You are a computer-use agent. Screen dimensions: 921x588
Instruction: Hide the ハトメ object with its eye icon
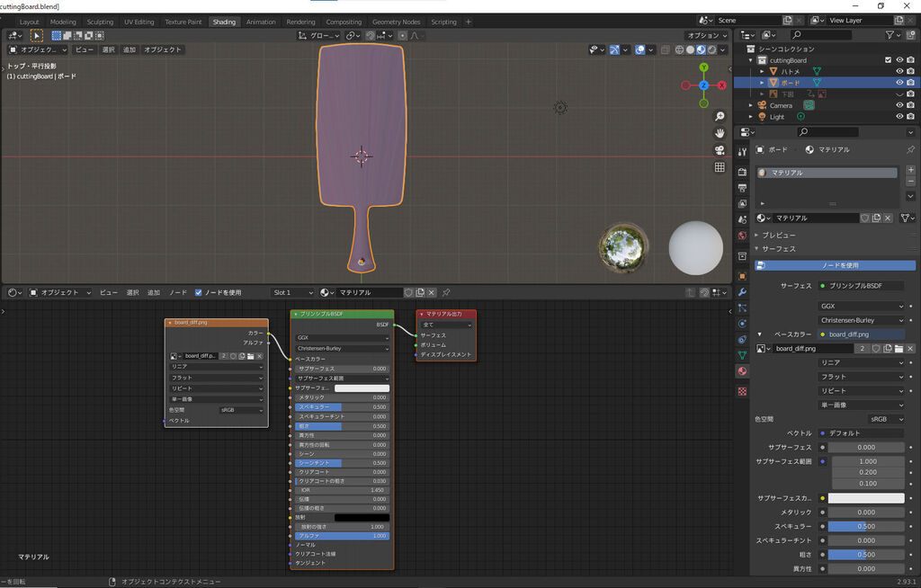[899, 71]
